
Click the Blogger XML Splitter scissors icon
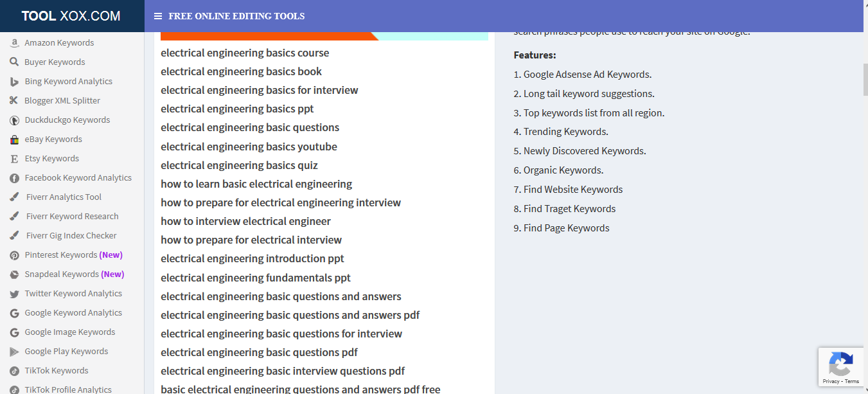pos(14,101)
